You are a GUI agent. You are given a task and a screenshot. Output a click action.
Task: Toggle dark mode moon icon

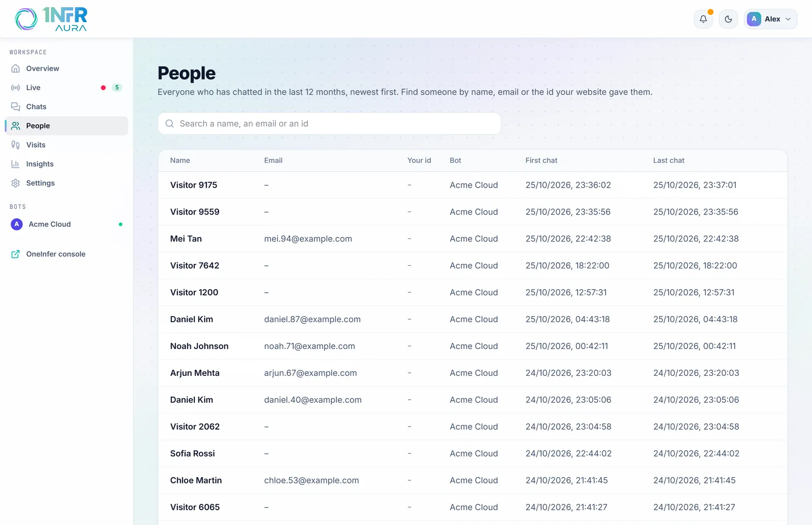[x=728, y=19]
